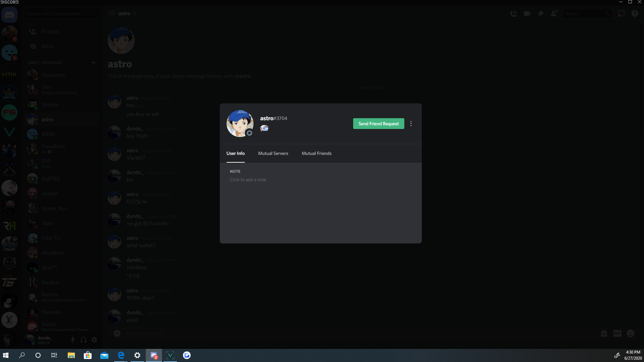Open the DM with Harden
The width and height of the screenshot is (644, 362).
(62, 283)
